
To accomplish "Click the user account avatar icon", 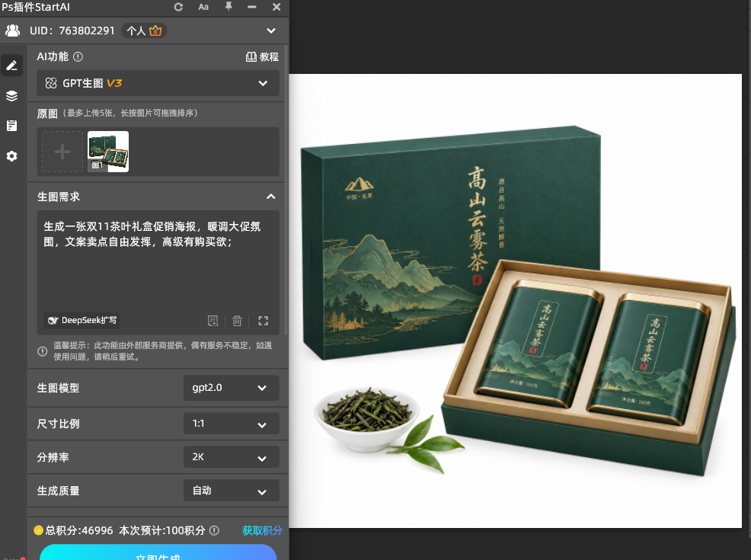I will pyautogui.click(x=13, y=30).
